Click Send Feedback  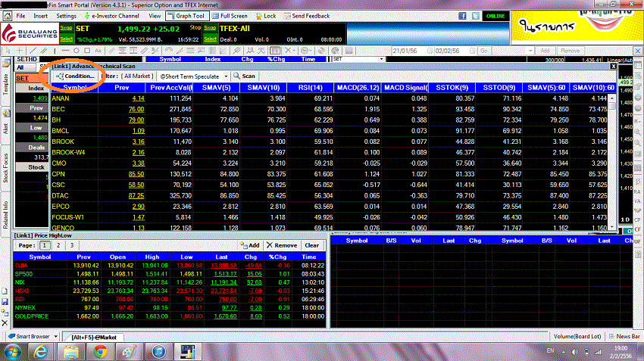(307, 16)
